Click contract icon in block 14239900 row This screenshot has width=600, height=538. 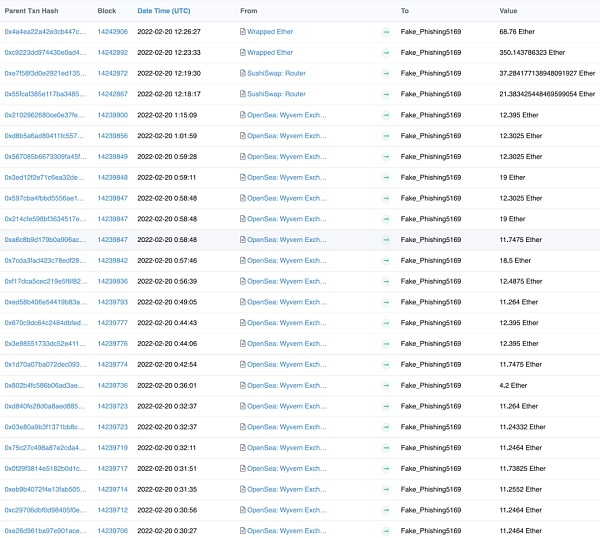coord(243,115)
